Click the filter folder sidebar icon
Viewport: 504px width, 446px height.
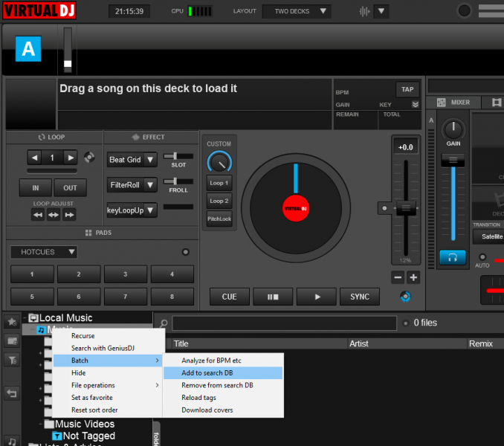pyautogui.click(x=12, y=361)
